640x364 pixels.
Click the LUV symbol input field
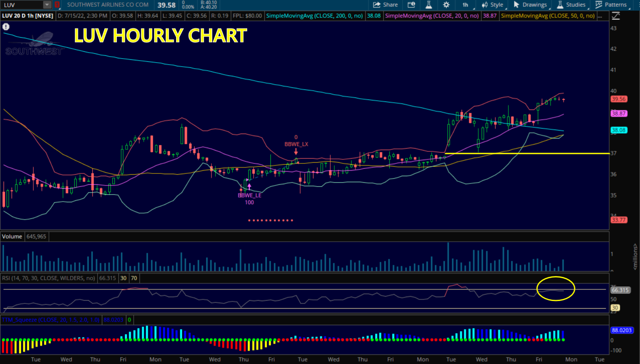[22, 5]
